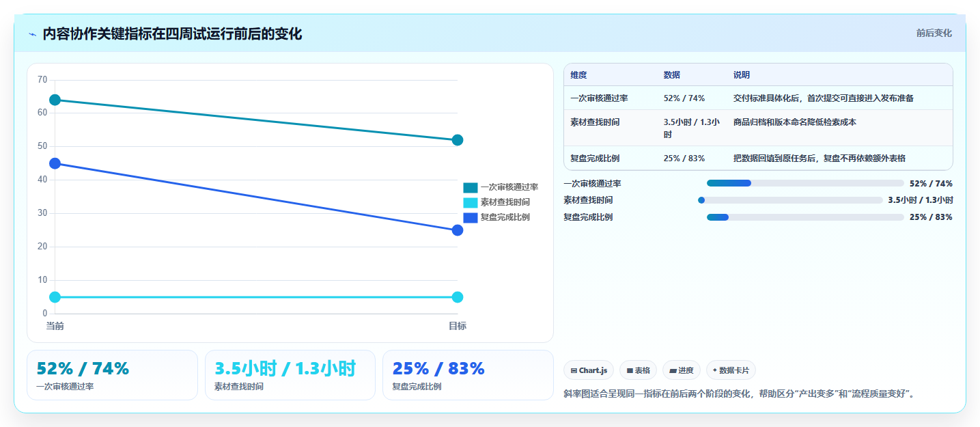The image size is (980, 427).
Task: Click the footer note about 斜率图
Action: tap(739, 394)
